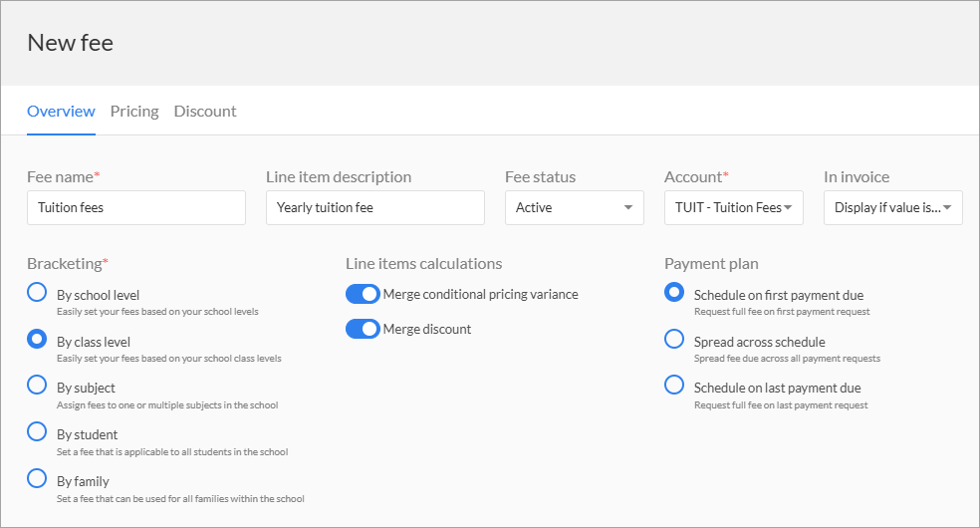Toggle Merge conditional pricing variance switch

coord(363,294)
